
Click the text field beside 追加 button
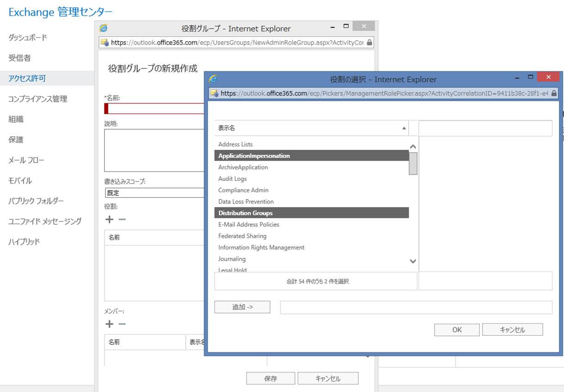tap(416, 307)
